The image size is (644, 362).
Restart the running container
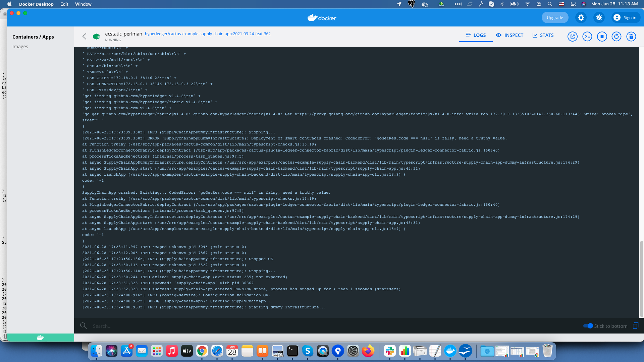pos(616,37)
